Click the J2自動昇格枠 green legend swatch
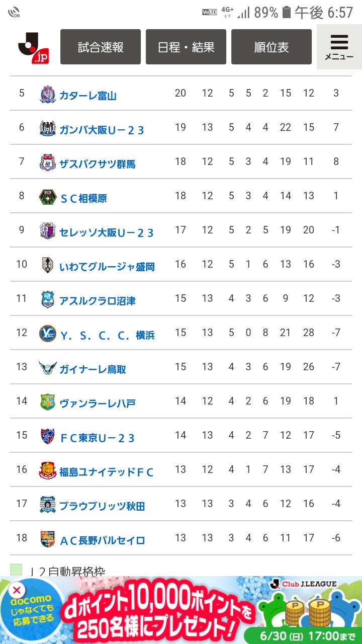 (16, 570)
